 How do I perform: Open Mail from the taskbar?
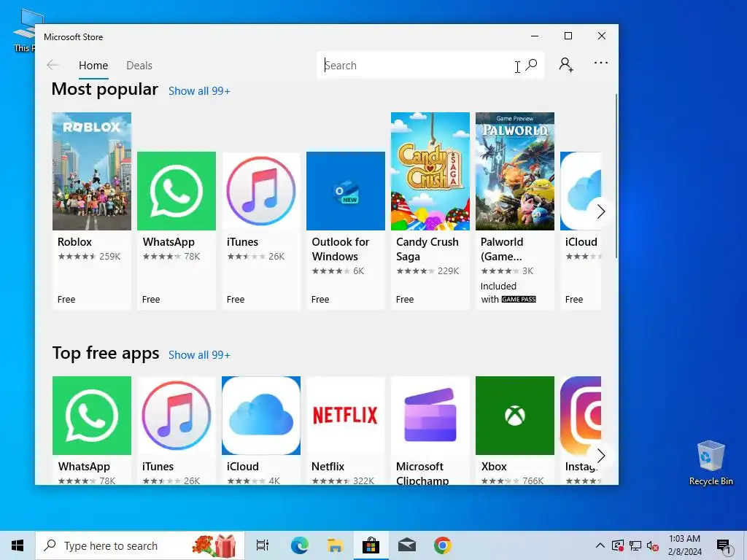coord(407,545)
